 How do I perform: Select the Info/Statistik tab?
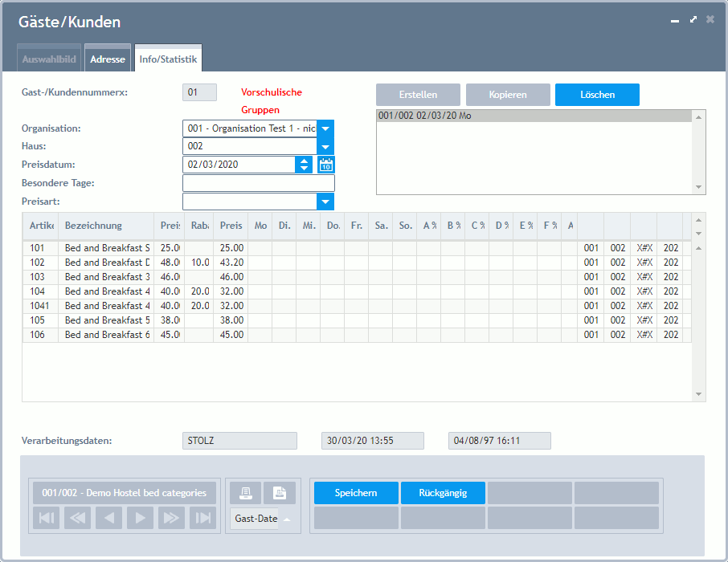(168, 59)
